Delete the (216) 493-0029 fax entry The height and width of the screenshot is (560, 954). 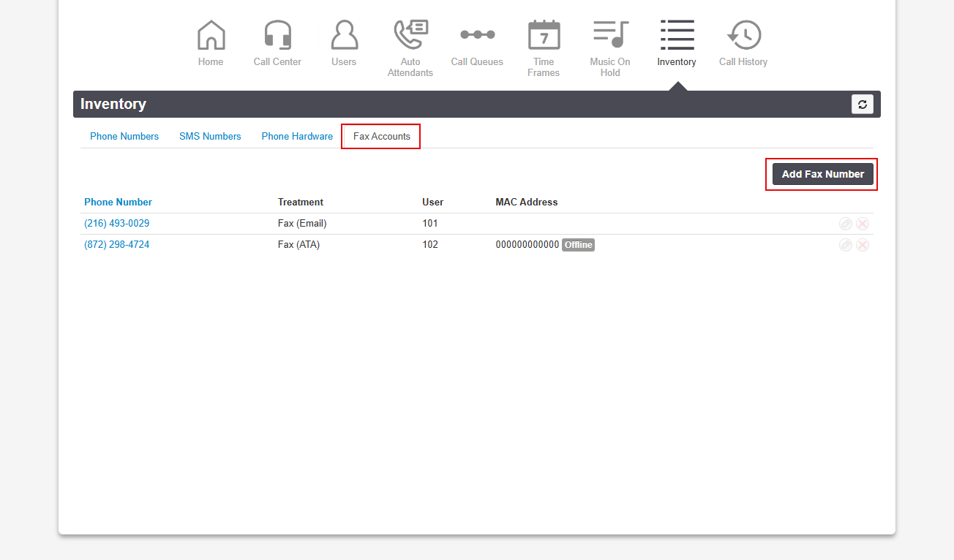[x=863, y=224]
